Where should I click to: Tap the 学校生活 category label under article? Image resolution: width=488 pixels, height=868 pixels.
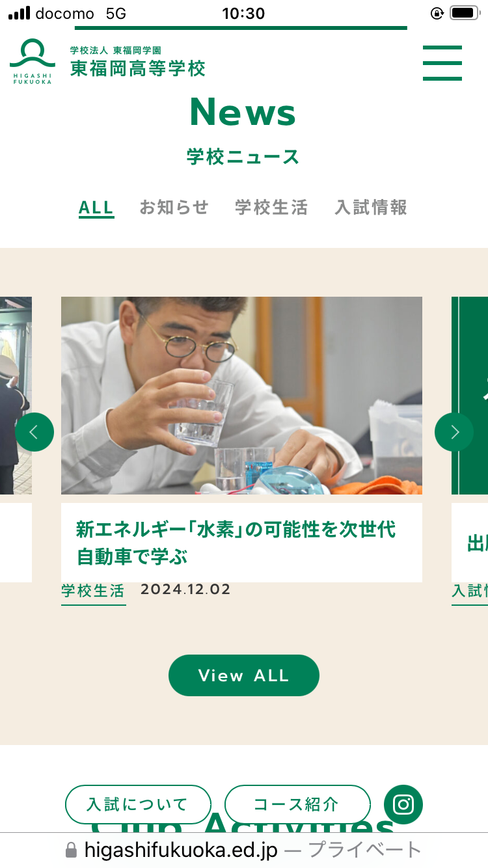93,591
